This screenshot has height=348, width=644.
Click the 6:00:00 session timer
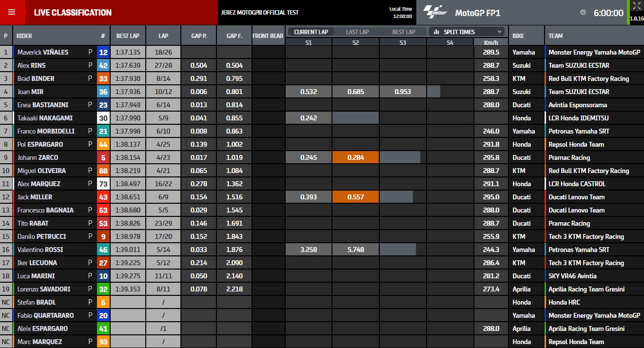pyautogui.click(x=608, y=13)
